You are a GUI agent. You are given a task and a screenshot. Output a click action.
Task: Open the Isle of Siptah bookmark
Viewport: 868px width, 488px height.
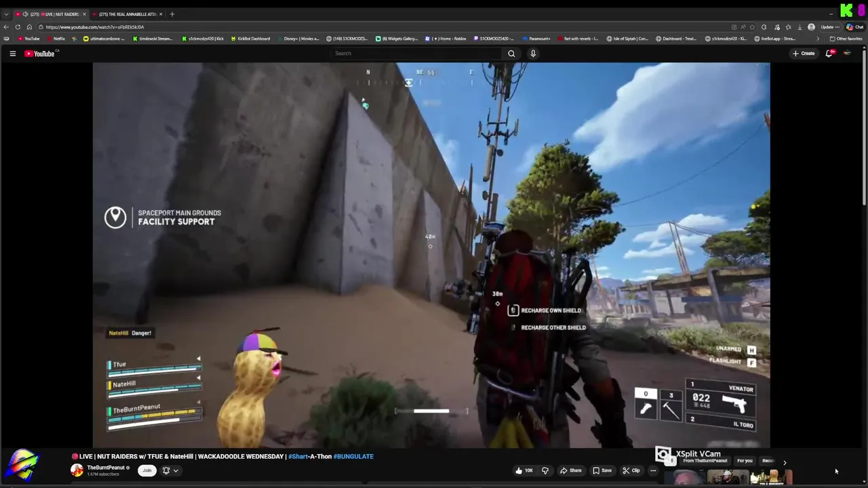(627, 39)
